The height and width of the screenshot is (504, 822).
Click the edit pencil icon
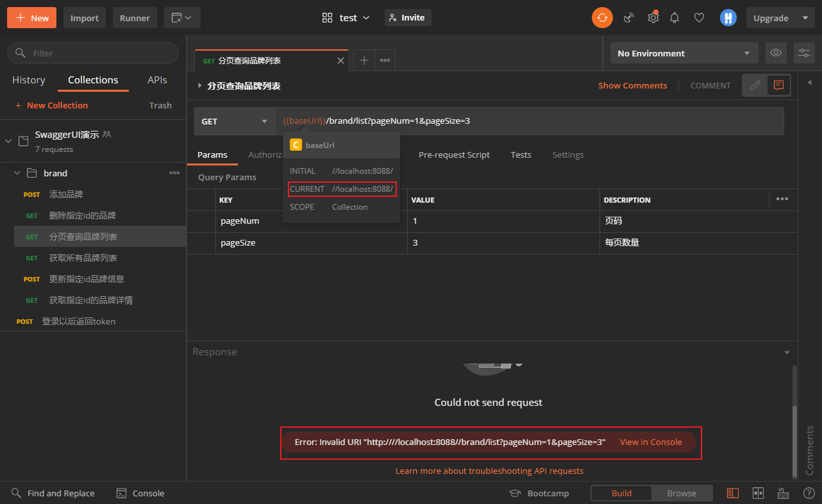[755, 85]
